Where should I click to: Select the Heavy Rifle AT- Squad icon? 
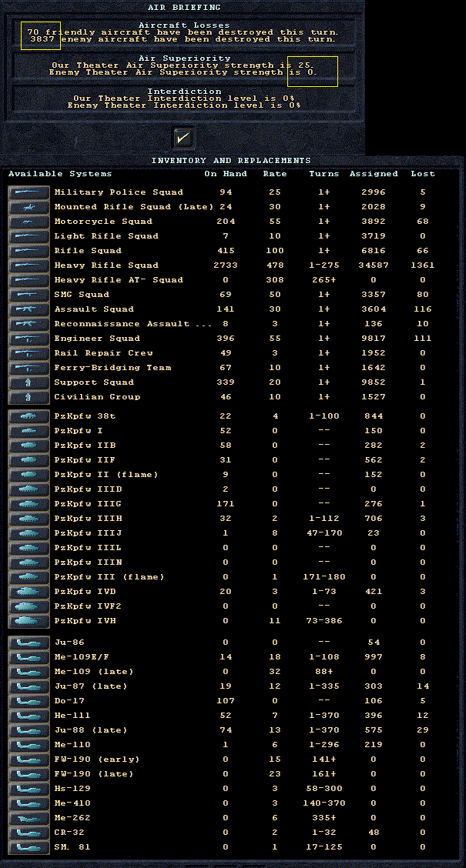point(29,280)
